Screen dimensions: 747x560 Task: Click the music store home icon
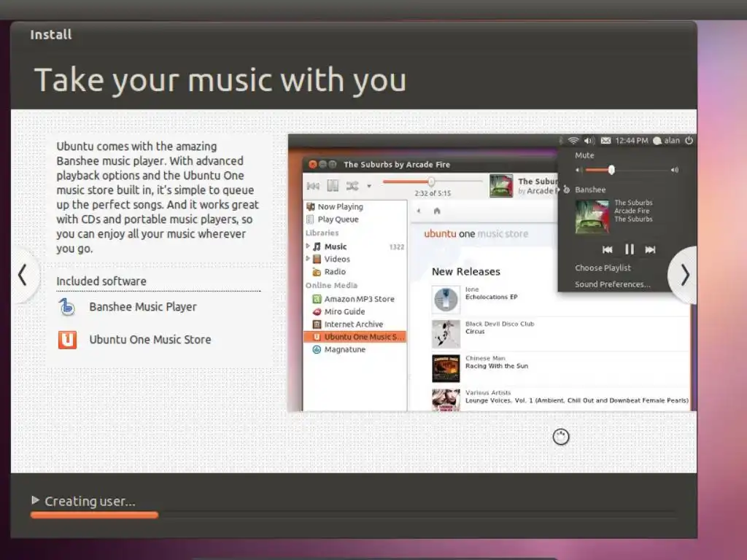pos(437,211)
